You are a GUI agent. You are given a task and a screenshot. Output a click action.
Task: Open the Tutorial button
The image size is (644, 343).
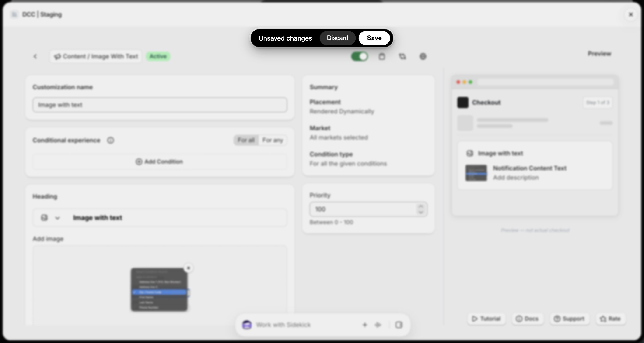[x=486, y=319]
